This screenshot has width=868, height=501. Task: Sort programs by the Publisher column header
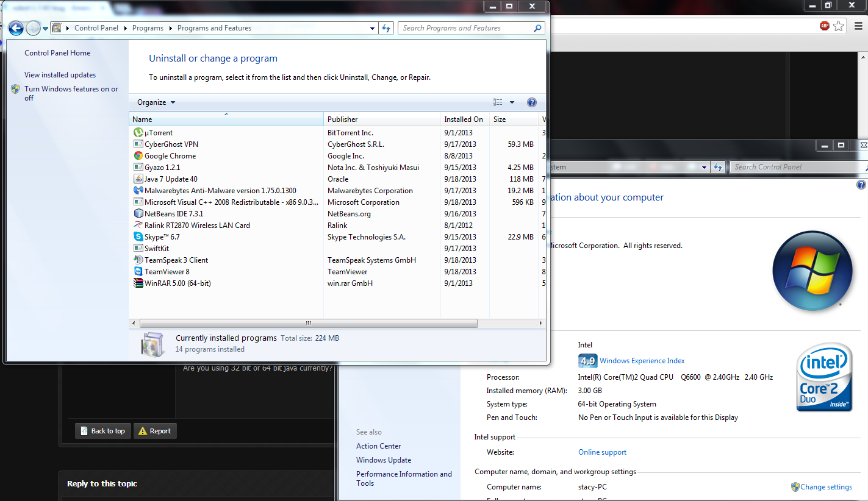pyautogui.click(x=382, y=119)
